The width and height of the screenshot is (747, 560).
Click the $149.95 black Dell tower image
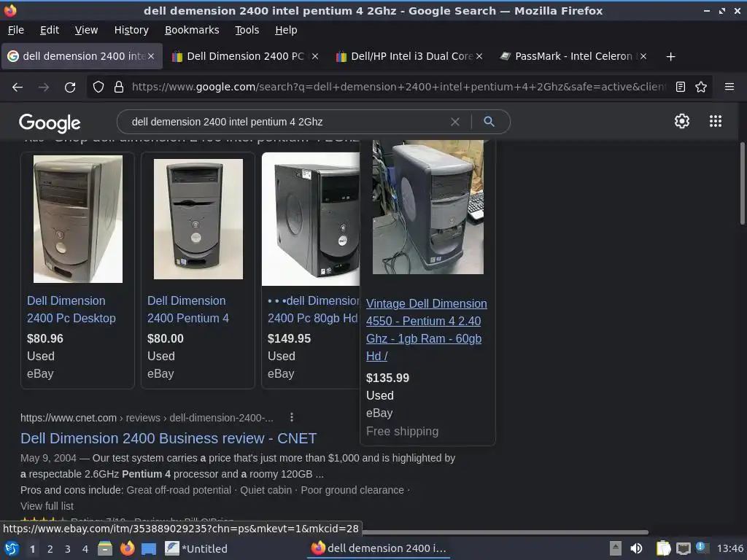point(311,219)
